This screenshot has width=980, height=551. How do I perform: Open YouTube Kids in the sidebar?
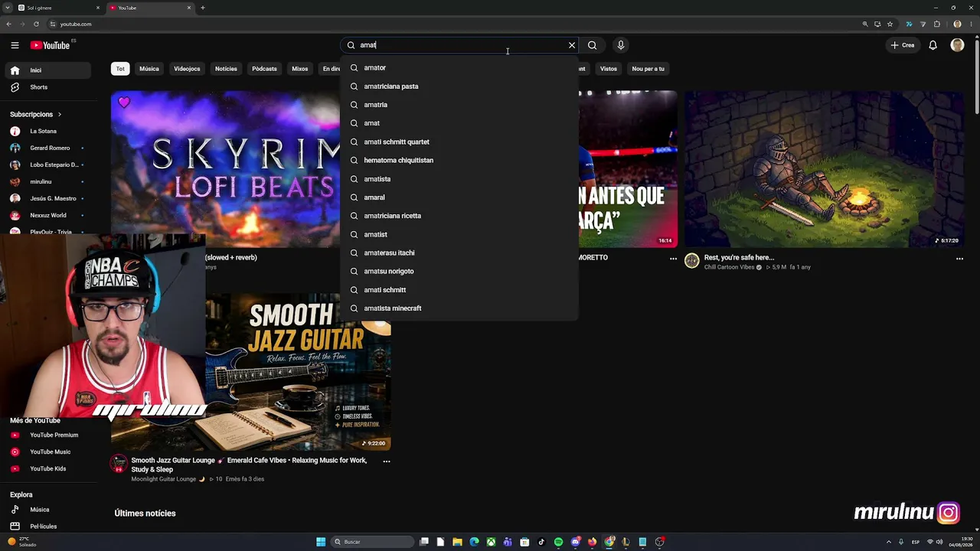49,468
